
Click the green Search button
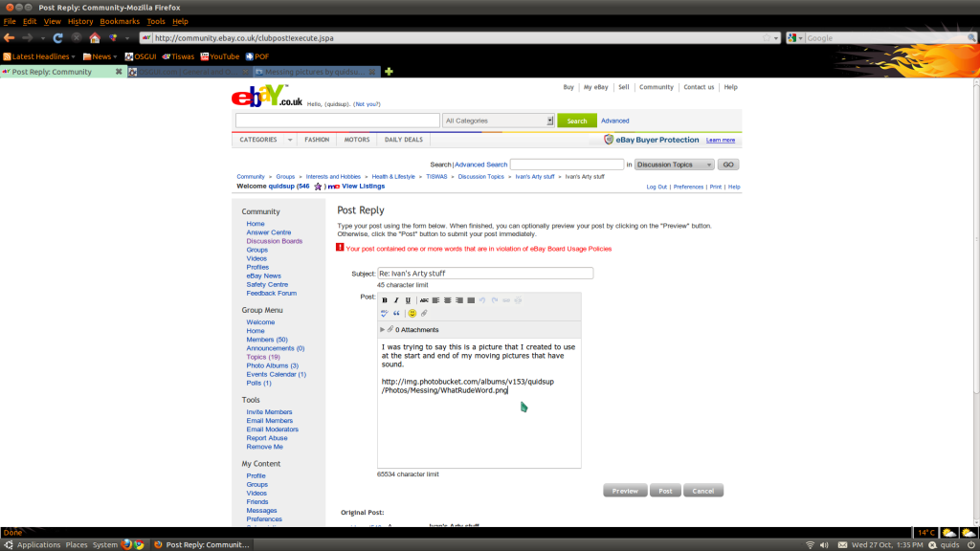pos(576,121)
